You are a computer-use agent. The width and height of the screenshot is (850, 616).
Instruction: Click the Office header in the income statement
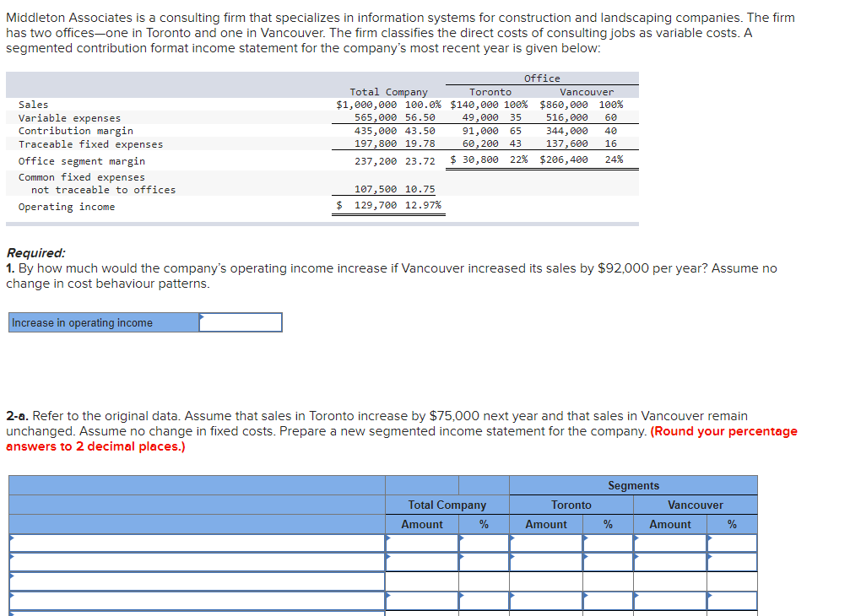tap(542, 78)
